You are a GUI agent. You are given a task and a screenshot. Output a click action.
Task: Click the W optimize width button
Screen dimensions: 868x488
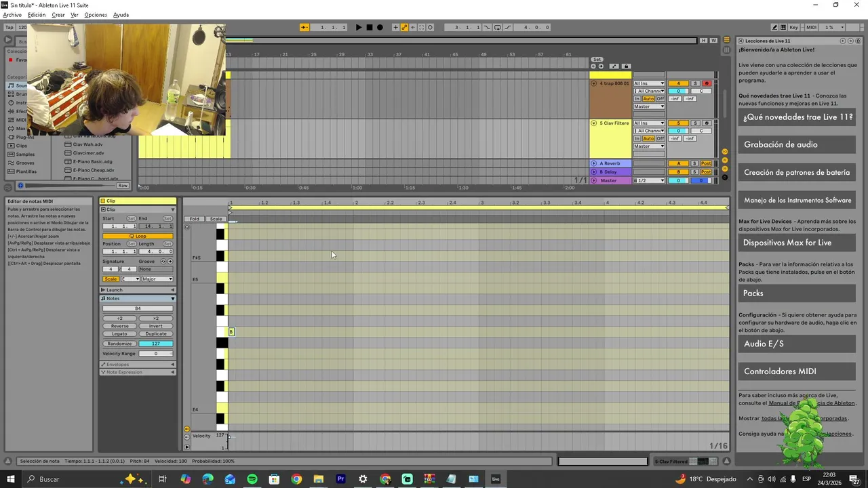point(713,40)
